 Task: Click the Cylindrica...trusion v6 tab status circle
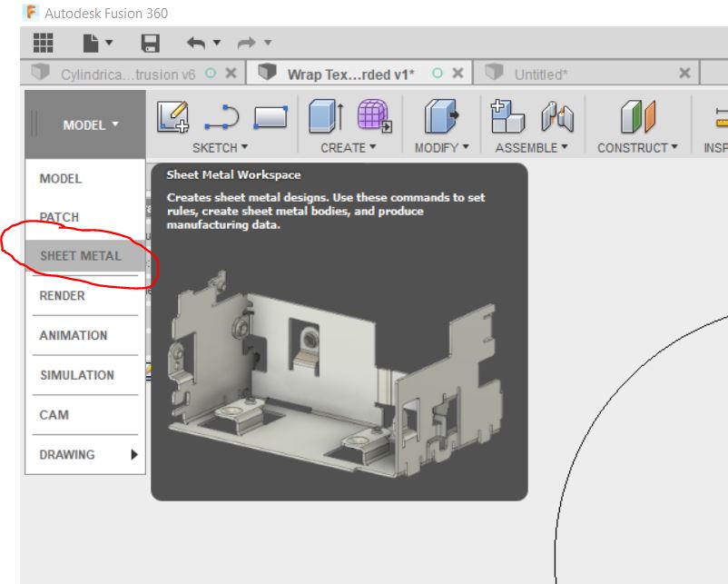pyautogui.click(x=211, y=73)
